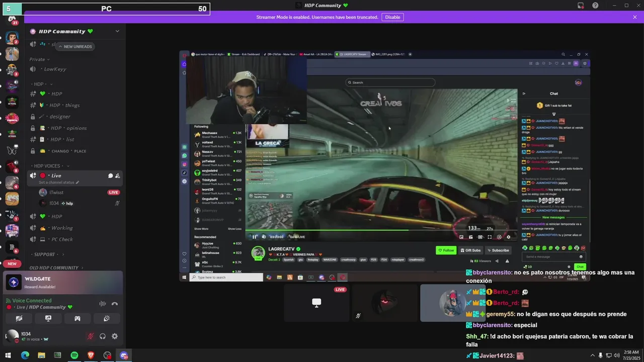The height and width of the screenshot is (362, 644).
Task: Open Kick player settings gear
Action: [x=508, y=237]
